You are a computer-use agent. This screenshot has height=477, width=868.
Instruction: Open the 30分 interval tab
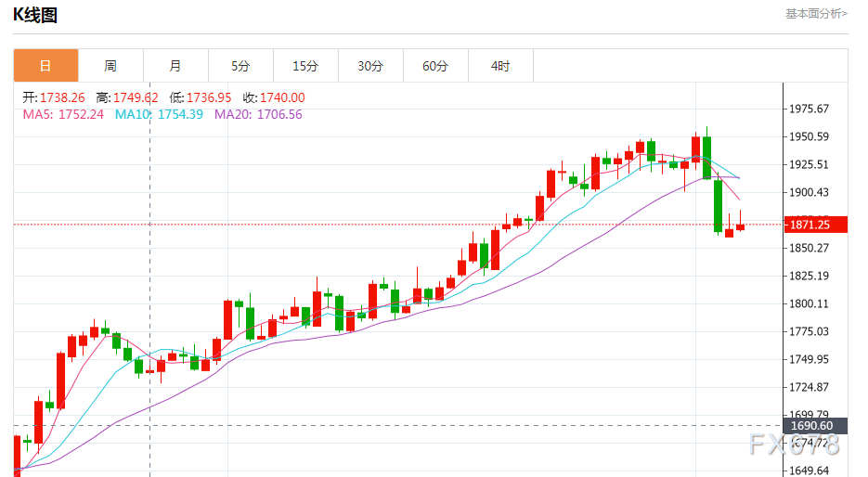pyautogui.click(x=371, y=66)
